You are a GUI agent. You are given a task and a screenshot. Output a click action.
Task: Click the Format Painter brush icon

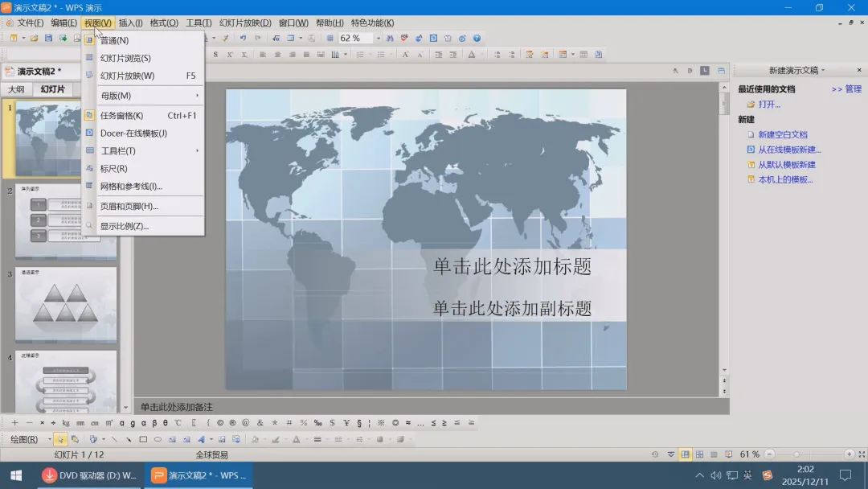pos(225,39)
